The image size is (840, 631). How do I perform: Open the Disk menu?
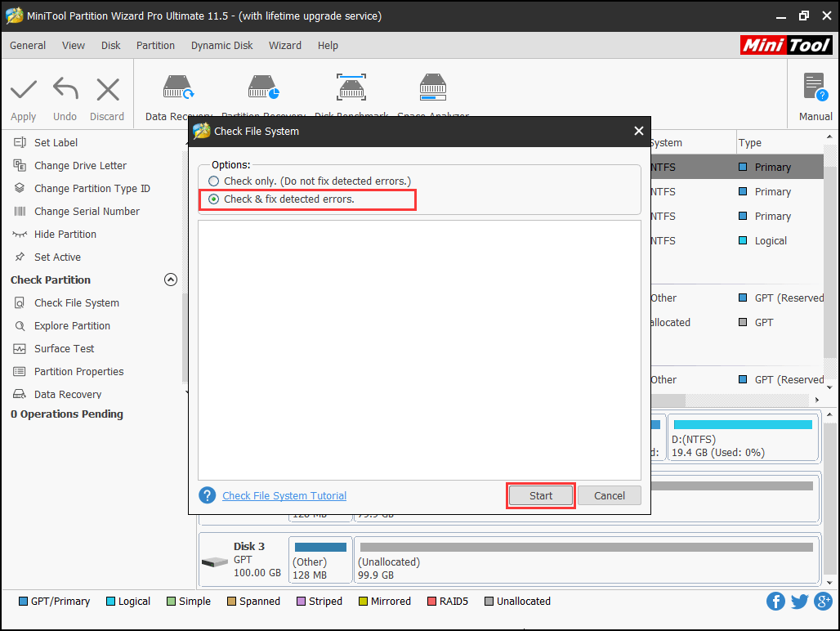[111, 46]
